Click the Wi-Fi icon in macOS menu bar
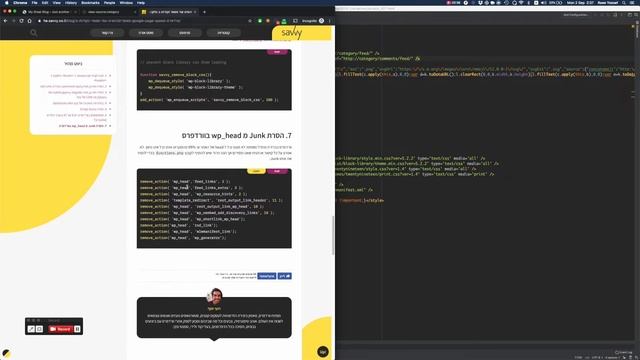Viewport: 640px width, 360px height. pos(521,2)
